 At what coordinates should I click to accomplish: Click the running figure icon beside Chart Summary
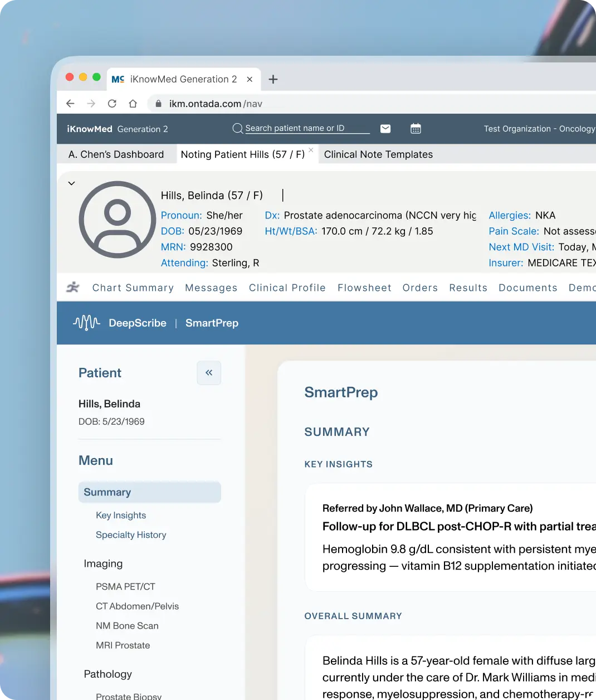[73, 288]
